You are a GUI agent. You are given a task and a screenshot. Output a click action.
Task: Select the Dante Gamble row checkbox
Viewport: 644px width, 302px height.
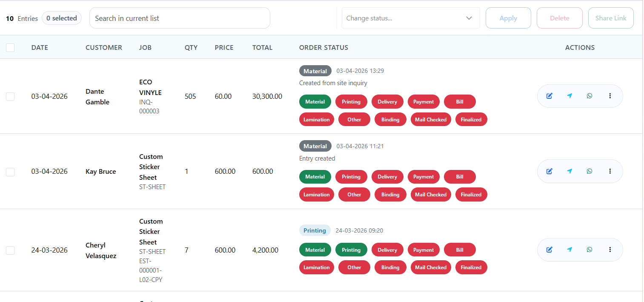10,97
